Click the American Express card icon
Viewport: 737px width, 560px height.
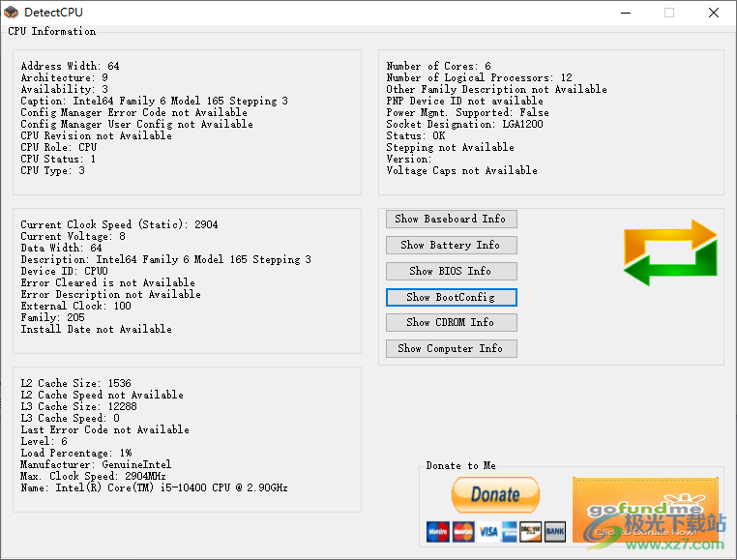[x=509, y=531]
